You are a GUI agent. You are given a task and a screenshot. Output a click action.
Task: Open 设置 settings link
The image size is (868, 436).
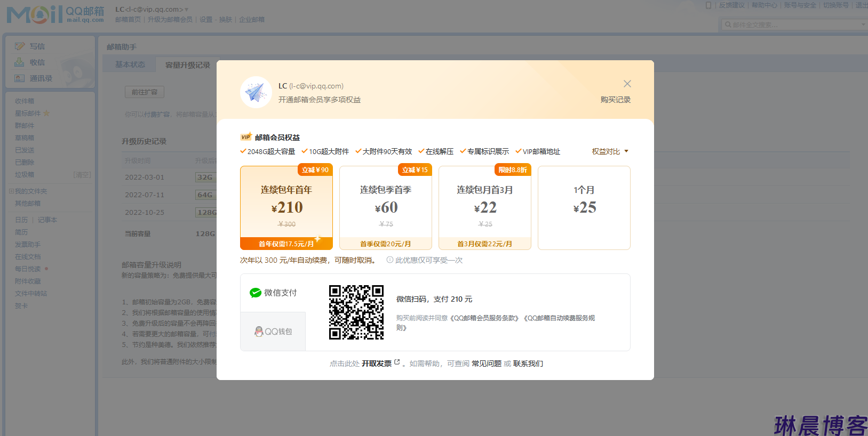click(x=206, y=20)
